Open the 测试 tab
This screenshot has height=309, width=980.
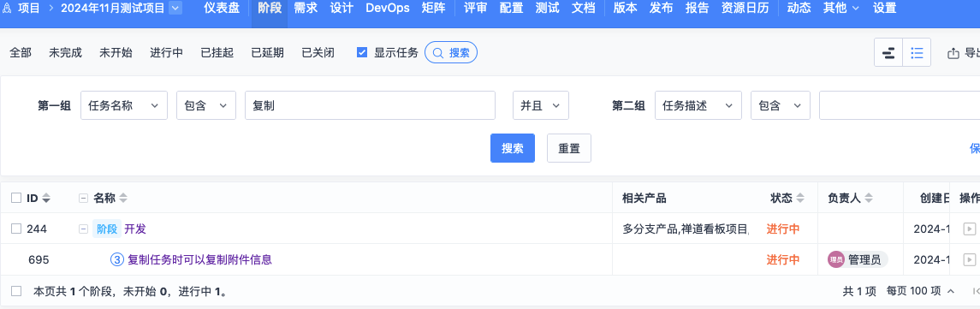(x=548, y=9)
